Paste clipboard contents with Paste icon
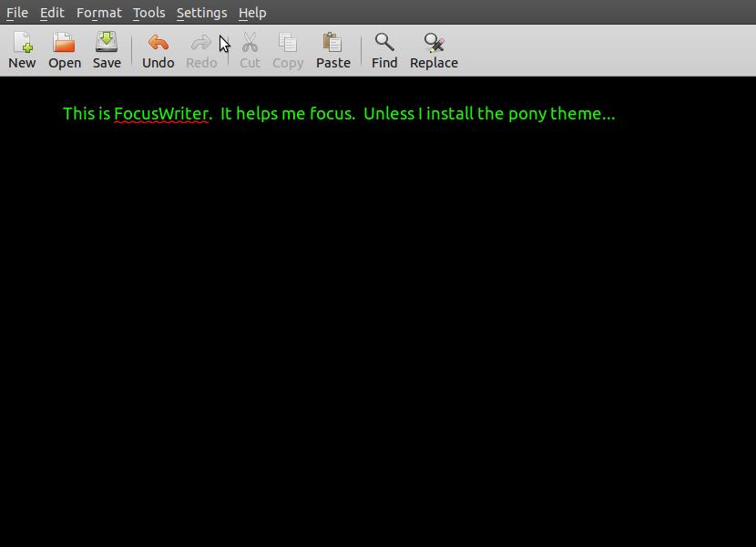The width and height of the screenshot is (756, 547). pos(332,43)
